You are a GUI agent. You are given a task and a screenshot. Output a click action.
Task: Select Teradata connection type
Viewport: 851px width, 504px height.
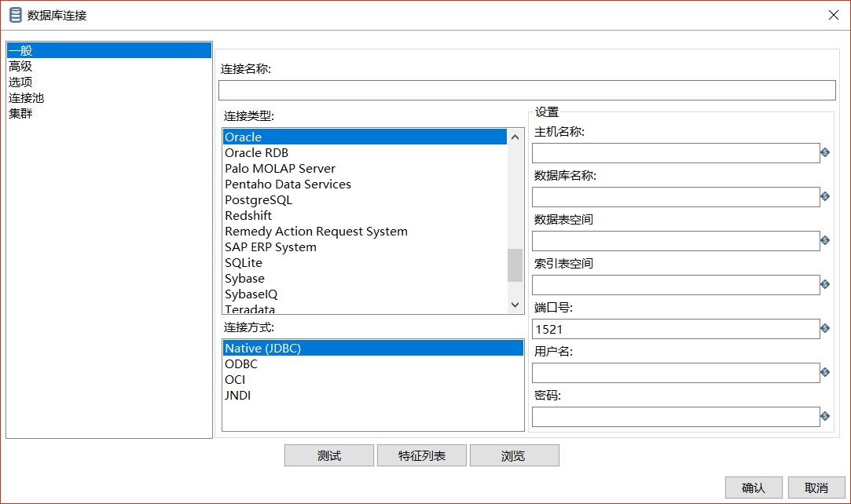point(365,309)
